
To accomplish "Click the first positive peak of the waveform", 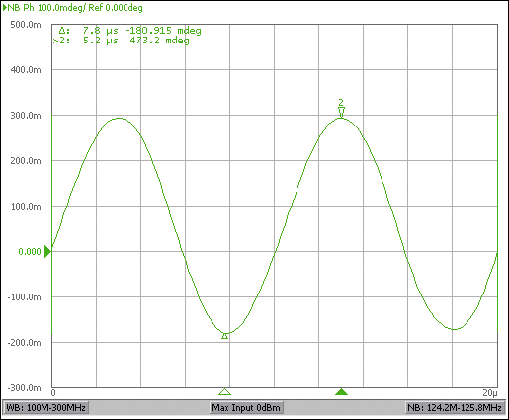I will click(x=119, y=118).
